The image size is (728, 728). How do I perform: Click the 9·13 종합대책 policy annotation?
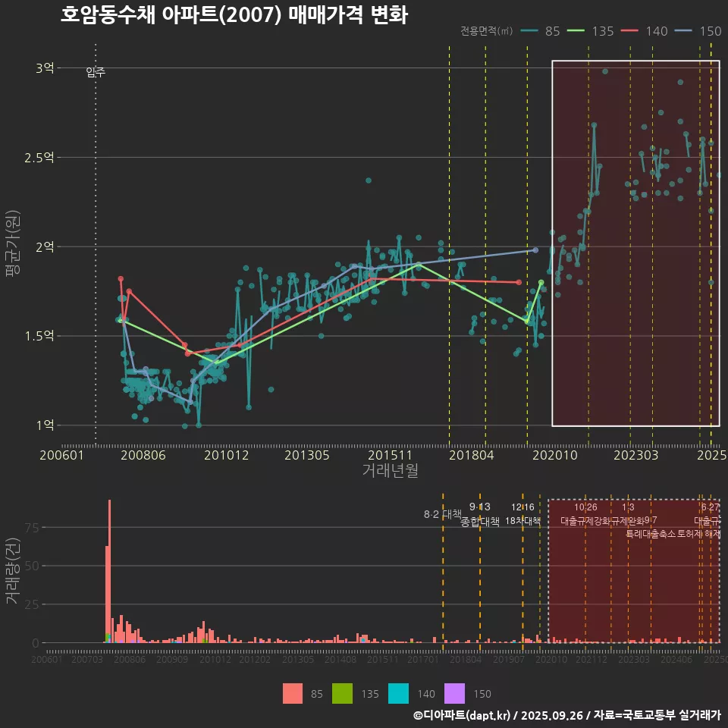pos(480,514)
